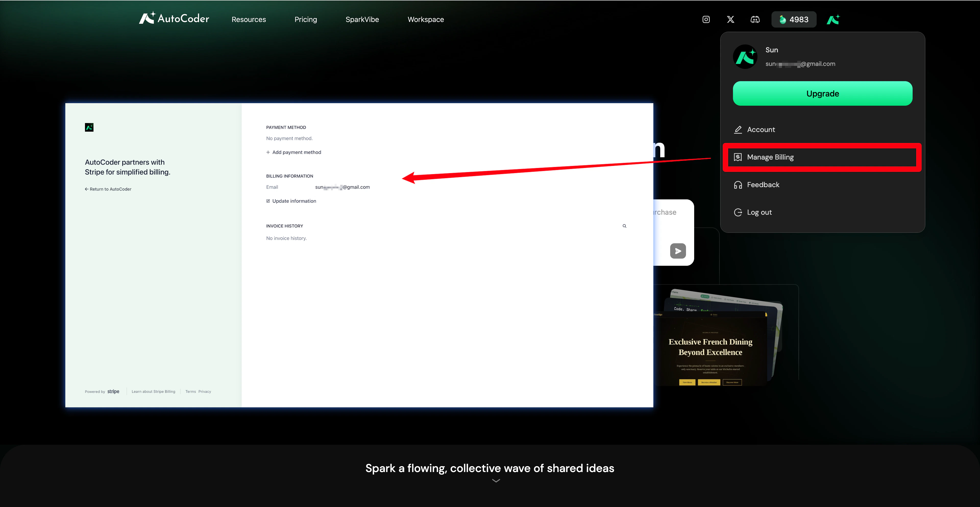The image size is (980, 507).
Task: Click the AutoCoder logo in header
Action: tap(174, 18)
